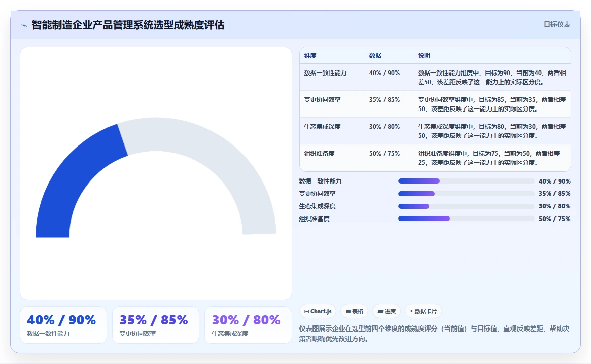Click the dashboard title 智能制造企业产品管理系统选型成熟度评估

[x=128, y=25]
